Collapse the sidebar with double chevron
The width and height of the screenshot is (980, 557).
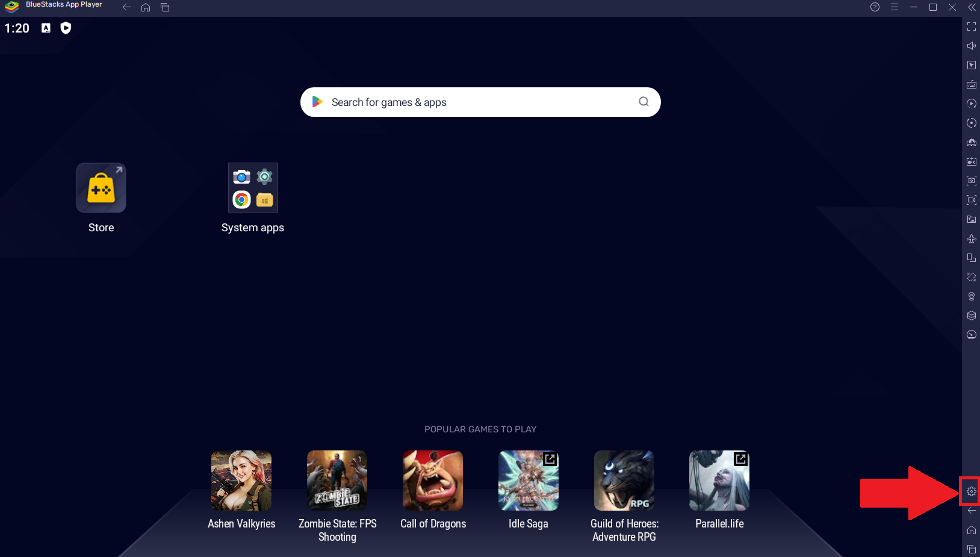pyautogui.click(x=972, y=7)
